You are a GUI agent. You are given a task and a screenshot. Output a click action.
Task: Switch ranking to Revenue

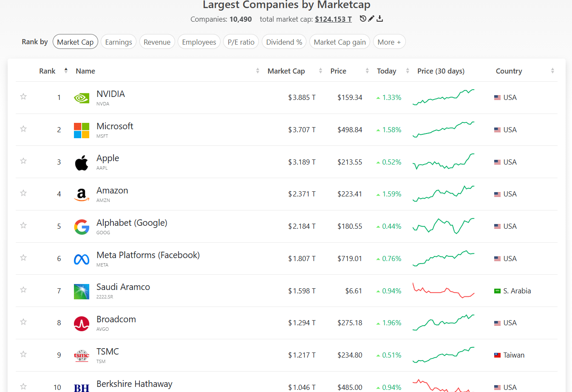click(157, 42)
